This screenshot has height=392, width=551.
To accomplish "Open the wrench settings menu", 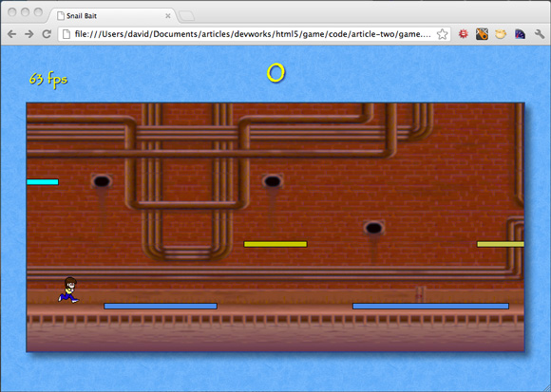I will click(x=540, y=34).
